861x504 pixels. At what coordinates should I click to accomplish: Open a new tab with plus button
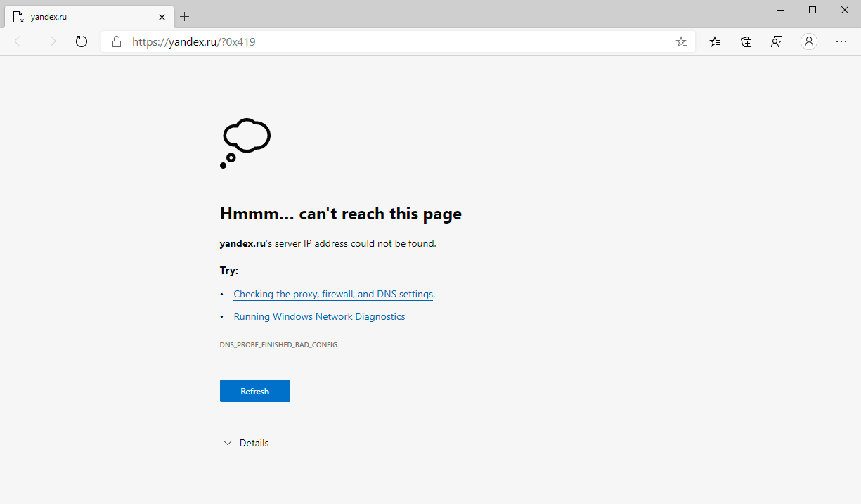(185, 16)
